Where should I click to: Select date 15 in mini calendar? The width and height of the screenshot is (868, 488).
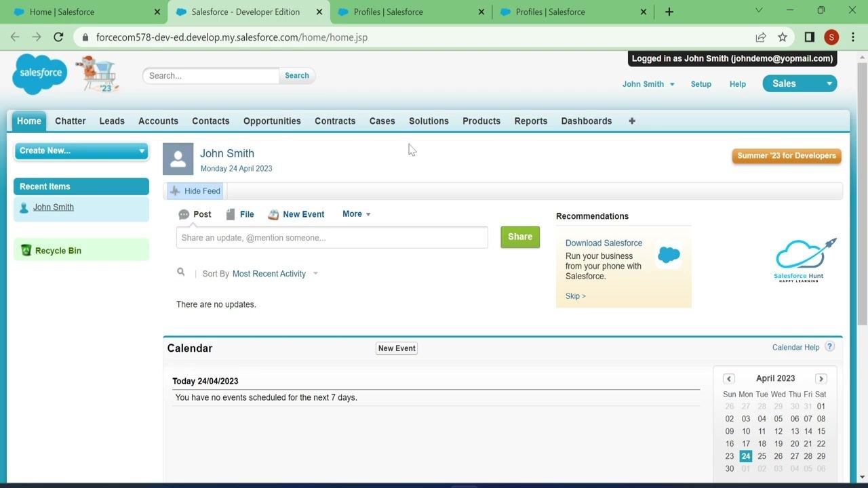[821, 431]
